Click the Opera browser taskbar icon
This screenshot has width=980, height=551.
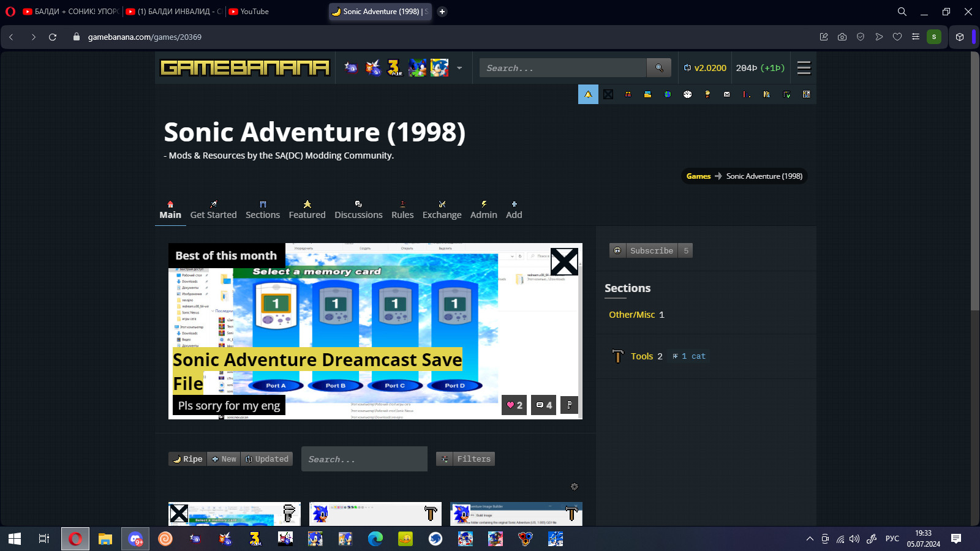pos(75,539)
